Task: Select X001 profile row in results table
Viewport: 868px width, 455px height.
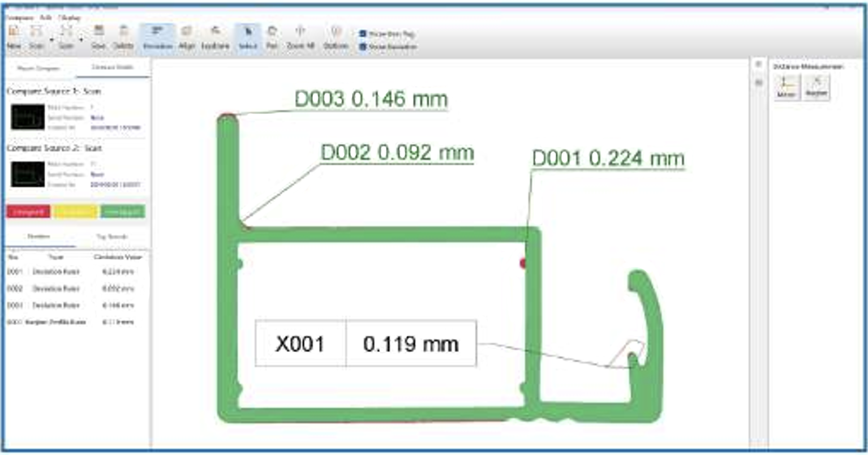Action: [76, 322]
